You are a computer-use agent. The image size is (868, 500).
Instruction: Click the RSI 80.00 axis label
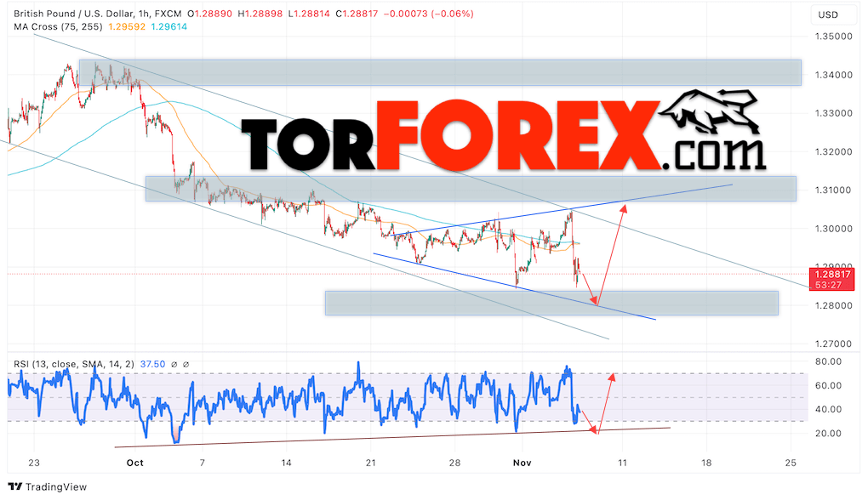[828, 361]
